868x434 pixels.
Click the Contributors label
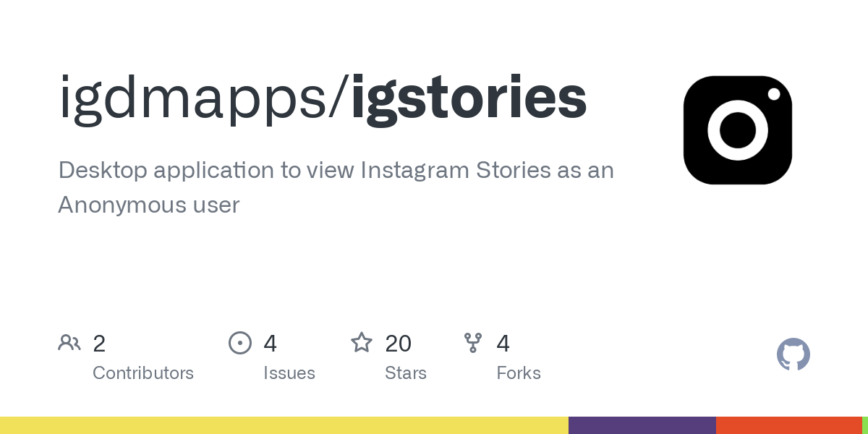pos(143,373)
